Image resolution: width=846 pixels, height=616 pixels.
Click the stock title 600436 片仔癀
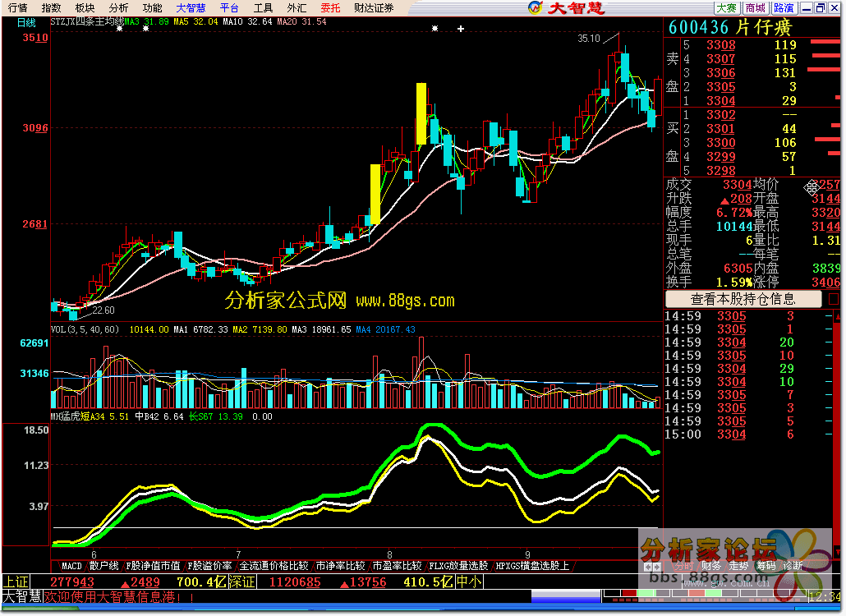coord(730,27)
